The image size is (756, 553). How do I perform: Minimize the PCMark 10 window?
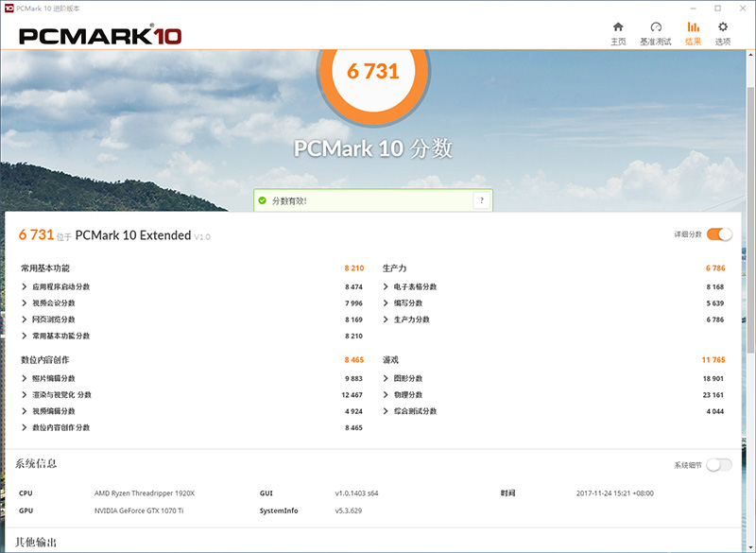click(694, 9)
